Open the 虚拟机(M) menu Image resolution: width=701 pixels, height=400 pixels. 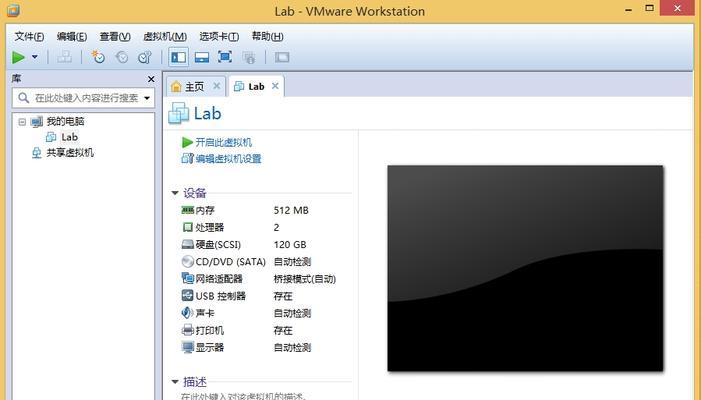(165, 37)
